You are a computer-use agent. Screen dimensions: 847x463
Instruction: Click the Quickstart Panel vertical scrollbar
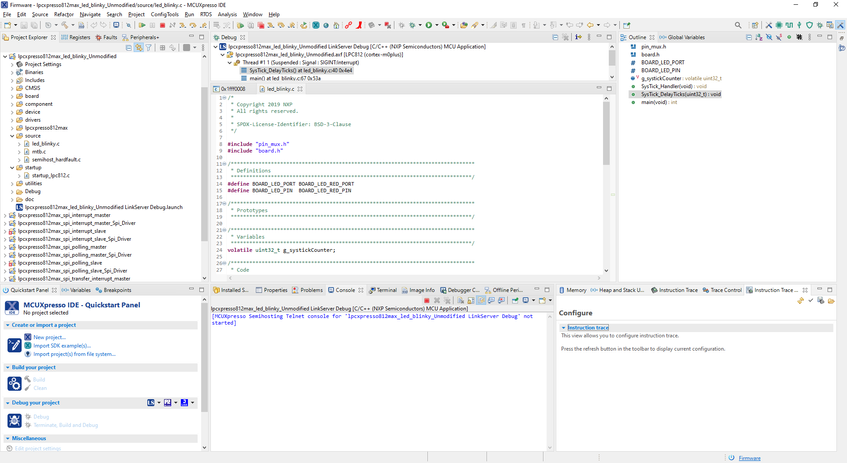point(204,357)
